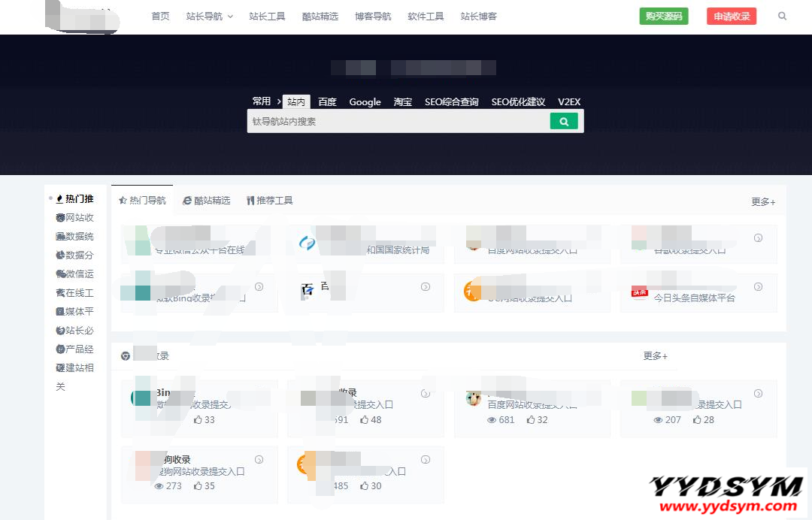Click the Toutiao (今日头条) site logo icon

(640, 292)
